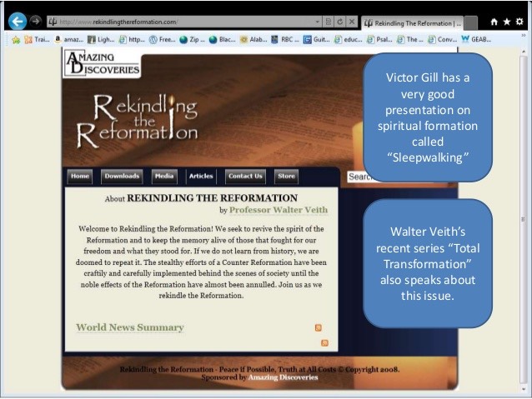Click the Stop loading X icon
Screen dimensions: 532x399
(352, 22)
